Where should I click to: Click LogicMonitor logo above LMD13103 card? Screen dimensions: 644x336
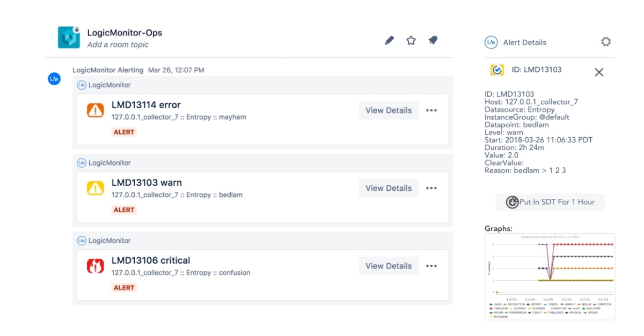(82, 162)
